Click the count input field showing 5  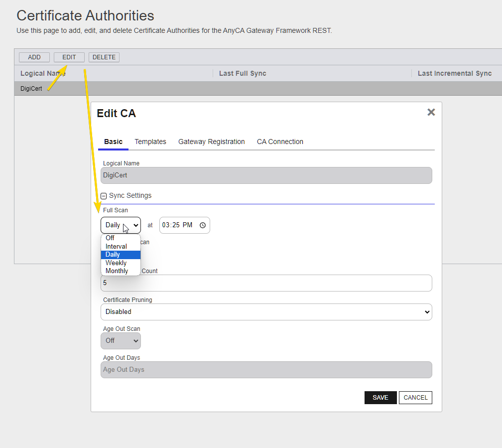(x=266, y=283)
